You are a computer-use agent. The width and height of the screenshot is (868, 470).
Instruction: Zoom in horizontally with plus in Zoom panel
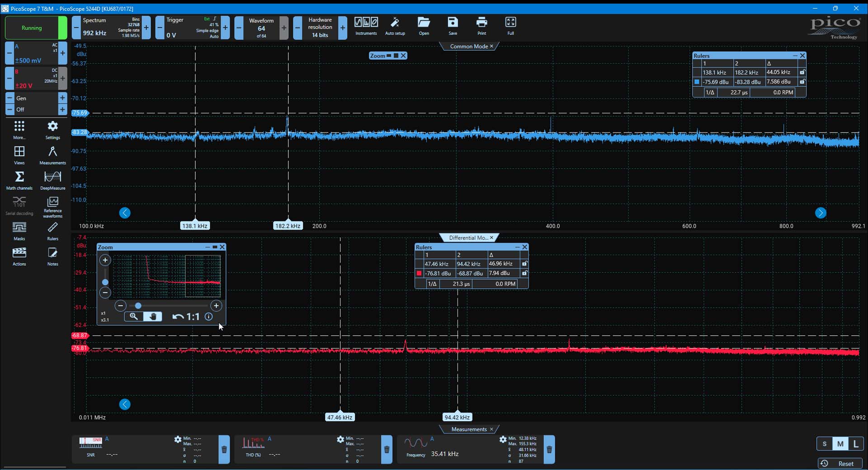click(x=216, y=306)
